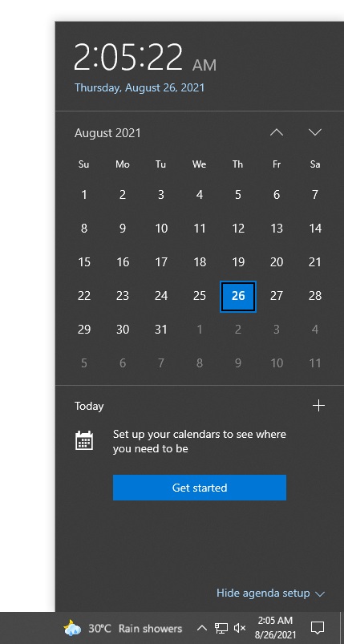Screen dimensions: 344x644
Task: Click the 30°C Rain showers weather text
Action: [x=135, y=629]
